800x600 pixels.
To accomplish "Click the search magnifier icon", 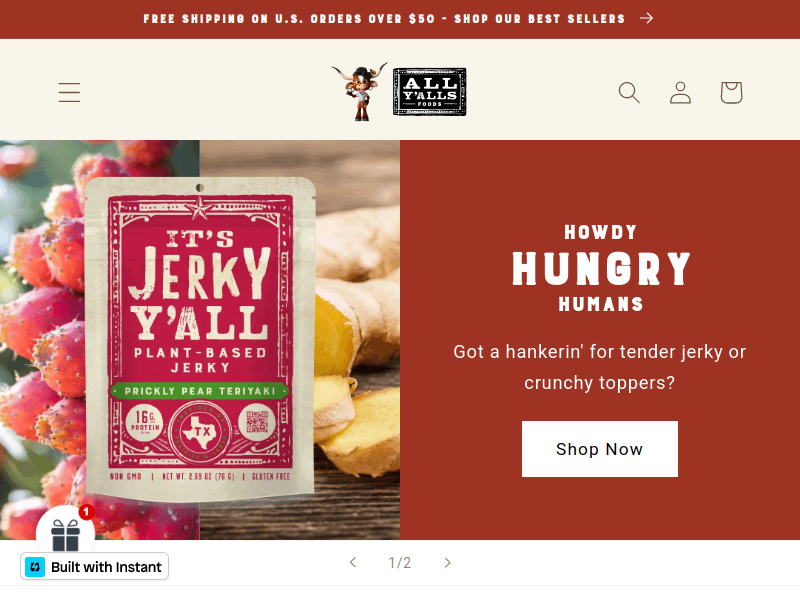I will pyautogui.click(x=629, y=92).
